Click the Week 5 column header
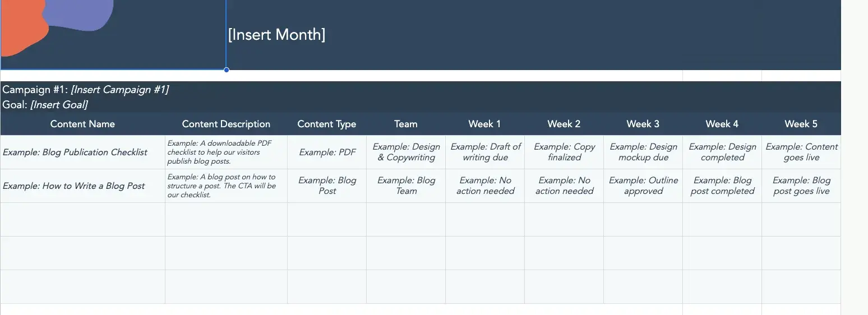The image size is (868, 315). pyautogui.click(x=801, y=124)
